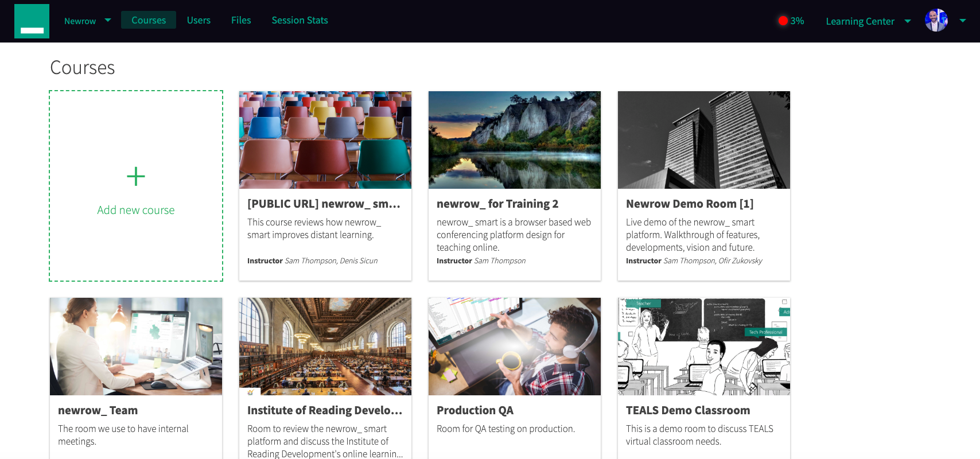This screenshot has width=980, height=459.
Task: Open the Institute of Reading Develo... title
Action: [325, 410]
